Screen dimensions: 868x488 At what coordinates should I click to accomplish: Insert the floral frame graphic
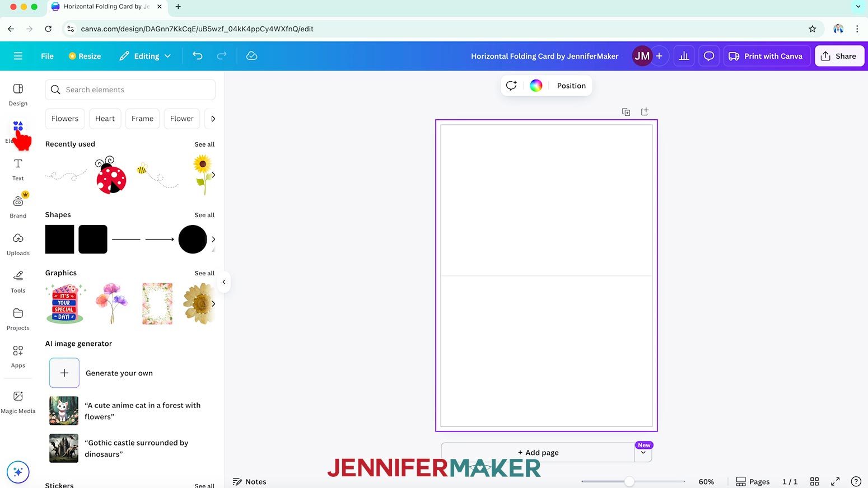point(157,304)
